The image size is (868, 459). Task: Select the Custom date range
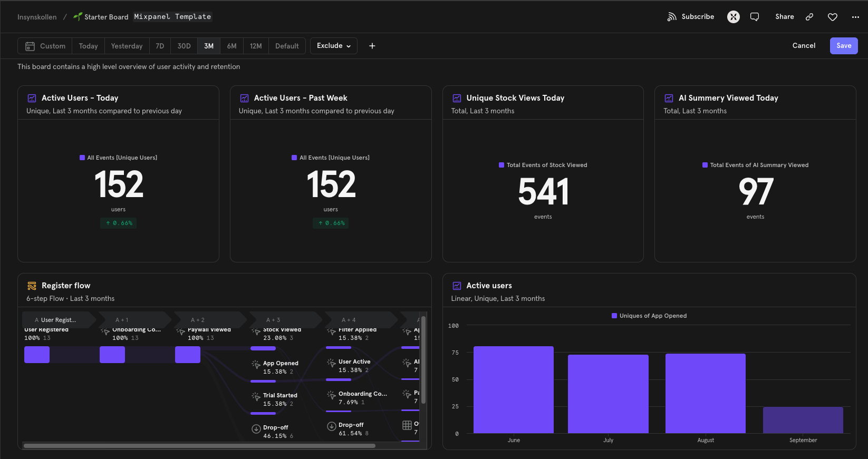[x=45, y=46]
